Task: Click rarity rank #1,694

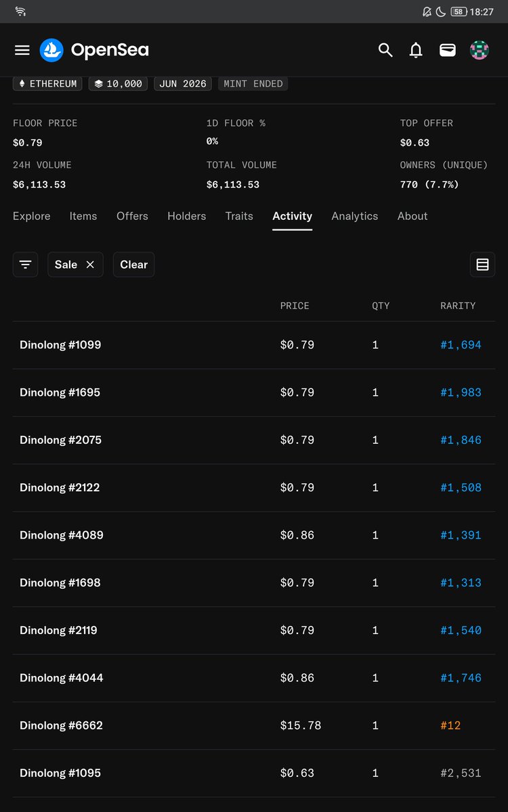Action: point(461,345)
